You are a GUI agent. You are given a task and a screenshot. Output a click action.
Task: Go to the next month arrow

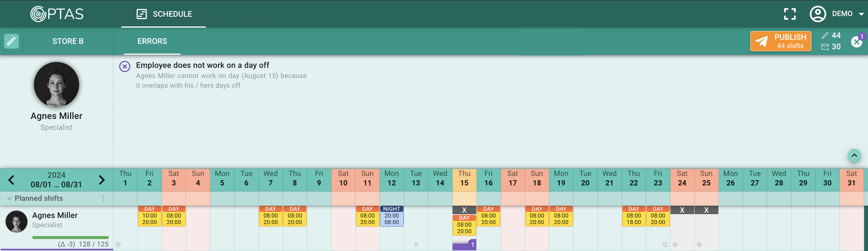point(102,180)
